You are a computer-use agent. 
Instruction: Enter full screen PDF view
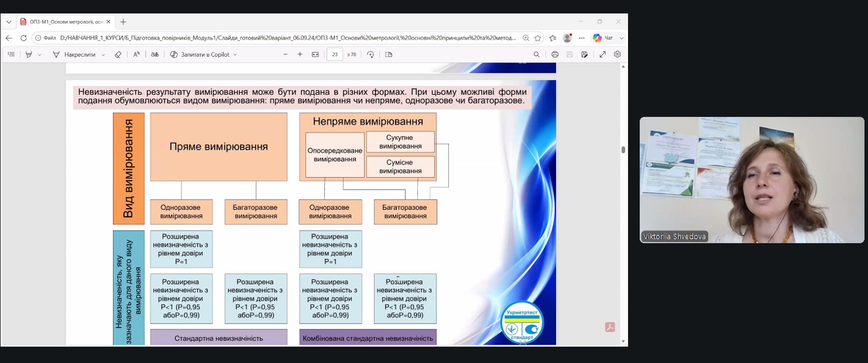pos(603,54)
